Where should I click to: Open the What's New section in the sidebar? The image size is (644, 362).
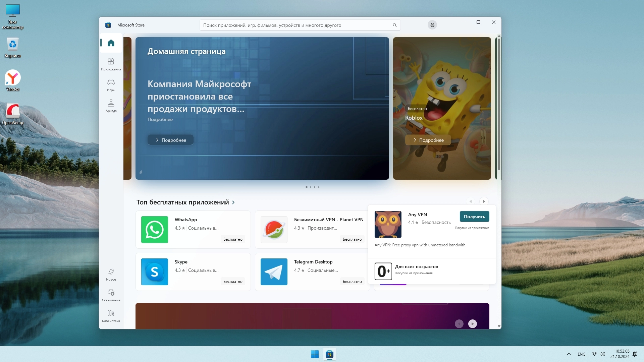[111, 274]
